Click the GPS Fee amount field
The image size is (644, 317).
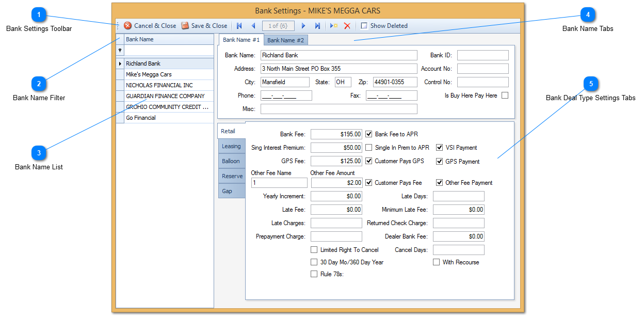[336, 161]
